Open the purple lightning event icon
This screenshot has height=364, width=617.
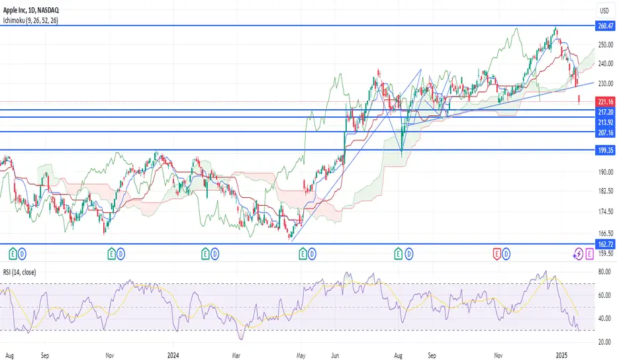pyautogui.click(x=578, y=254)
